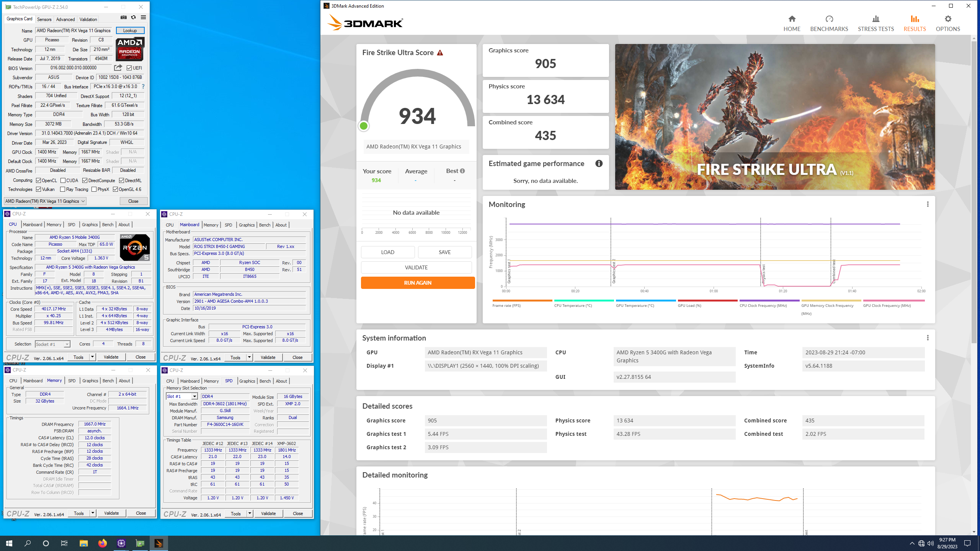
Task: Show hidden system tray icons
Action: point(912,543)
